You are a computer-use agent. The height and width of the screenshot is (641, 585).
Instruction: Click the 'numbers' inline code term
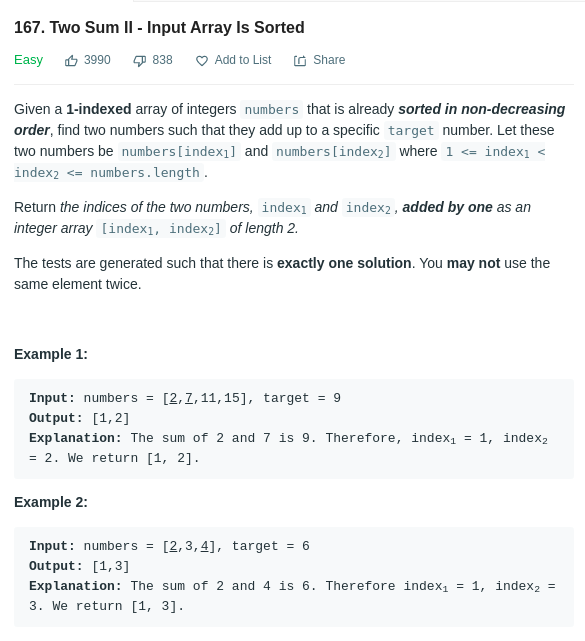click(x=271, y=110)
